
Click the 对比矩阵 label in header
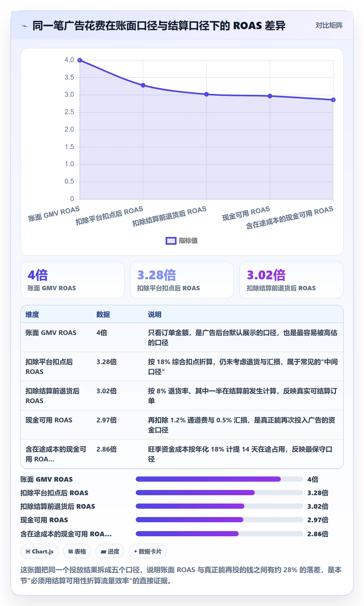coord(329,25)
